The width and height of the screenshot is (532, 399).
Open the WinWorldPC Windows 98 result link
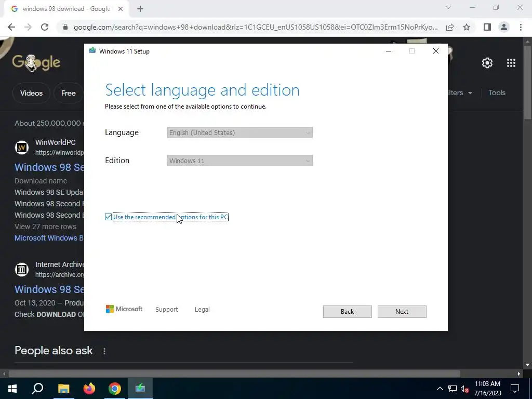(x=49, y=167)
